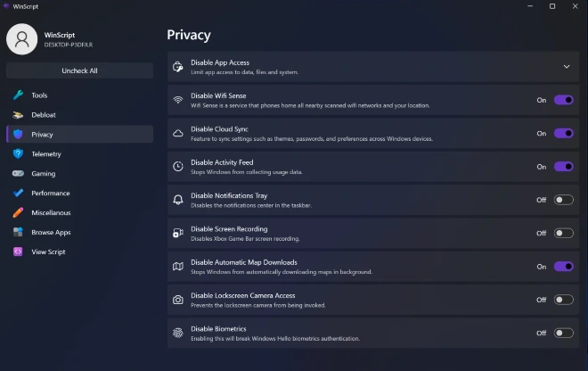
Task: Click the Gaming controller icon
Action: click(18, 174)
